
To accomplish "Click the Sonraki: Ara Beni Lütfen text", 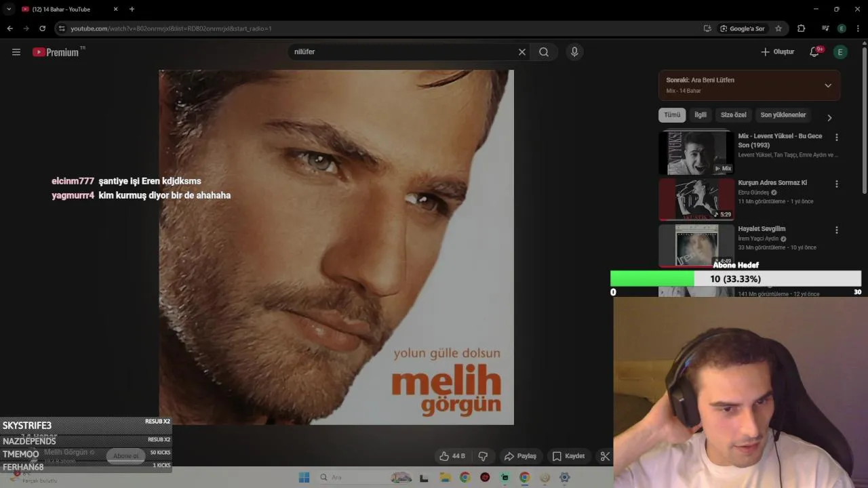I will (700, 80).
